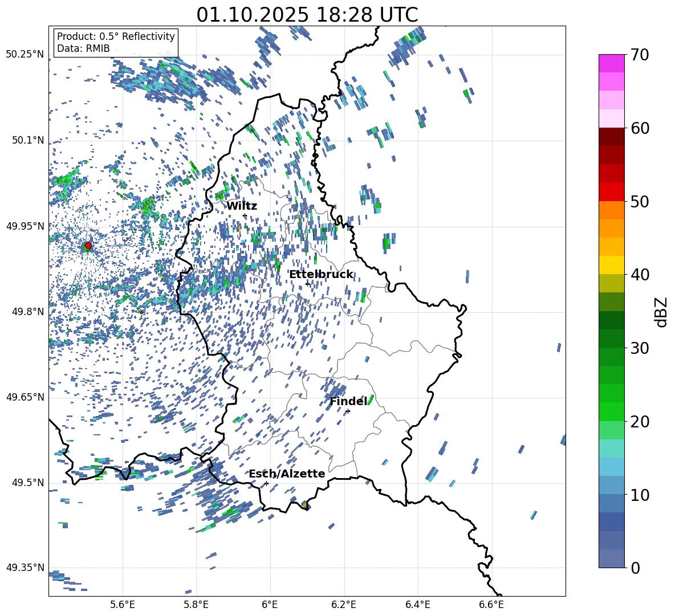Select the Esch/Alzette cross marker
The width and height of the screenshot is (675, 616).
pos(266,483)
